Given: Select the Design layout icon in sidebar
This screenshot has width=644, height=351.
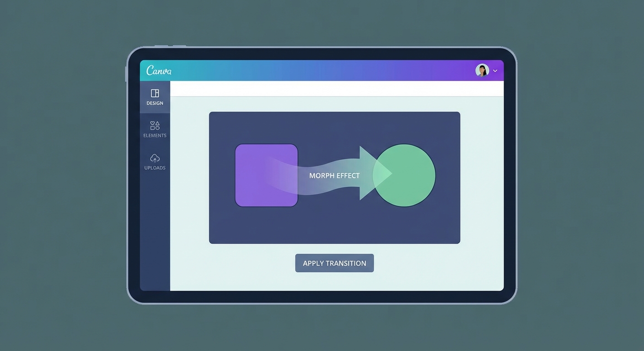Looking at the screenshot, I should 155,93.
